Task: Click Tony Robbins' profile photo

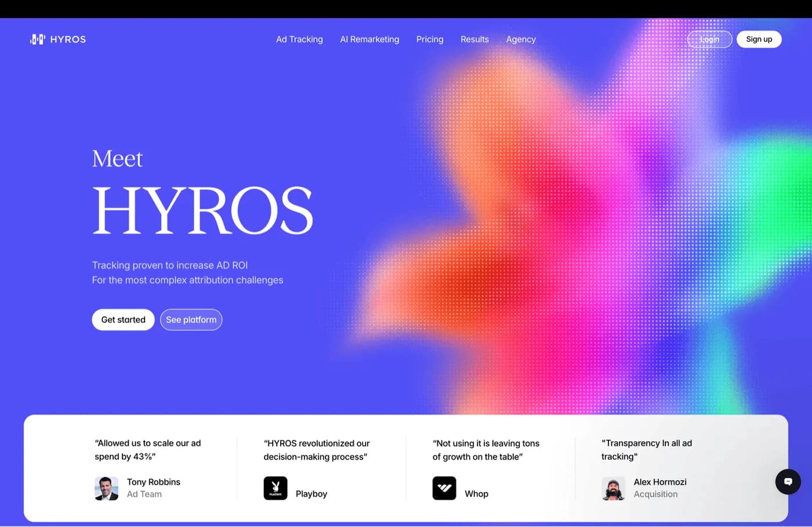Action: click(106, 488)
